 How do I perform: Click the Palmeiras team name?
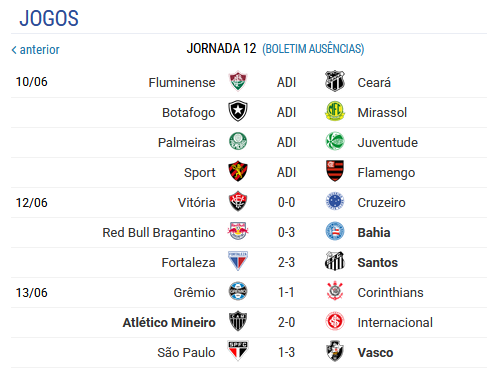tap(187, 142)
